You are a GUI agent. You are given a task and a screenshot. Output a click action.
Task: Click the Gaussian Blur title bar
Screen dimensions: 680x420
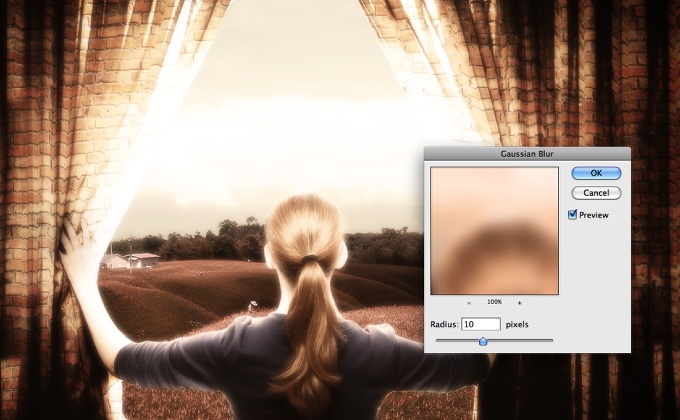point(527,154)
